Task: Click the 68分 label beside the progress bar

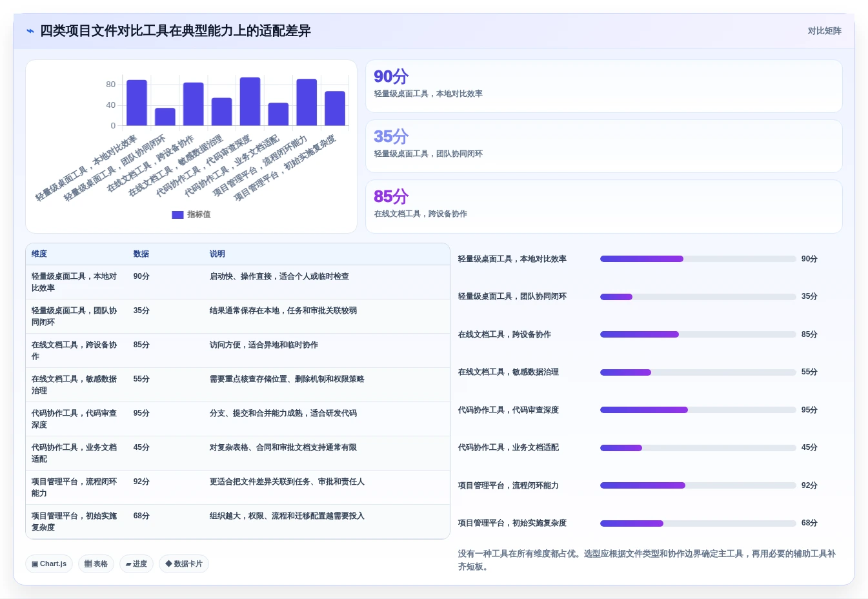Action: tap(809, 523)
